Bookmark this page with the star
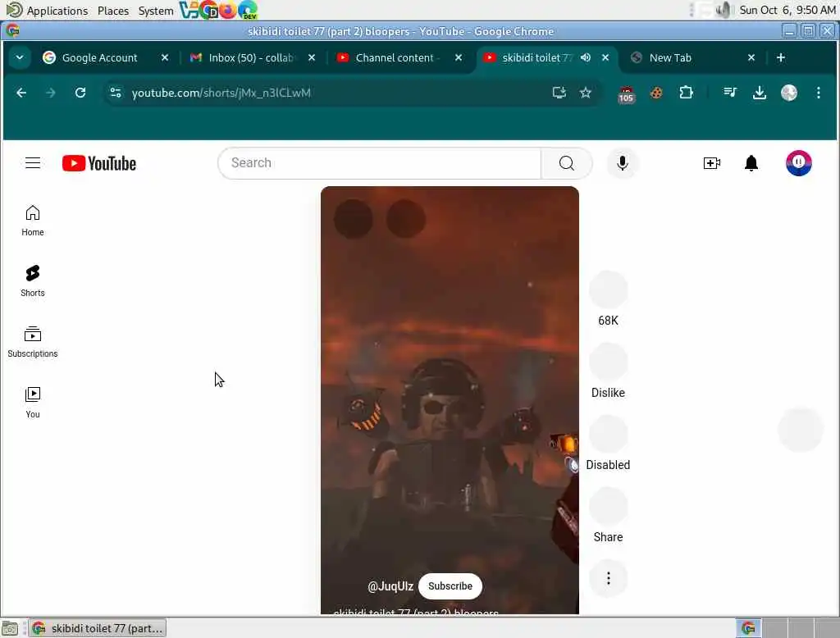Screen dimensions: 840x638 pos(586,93)
